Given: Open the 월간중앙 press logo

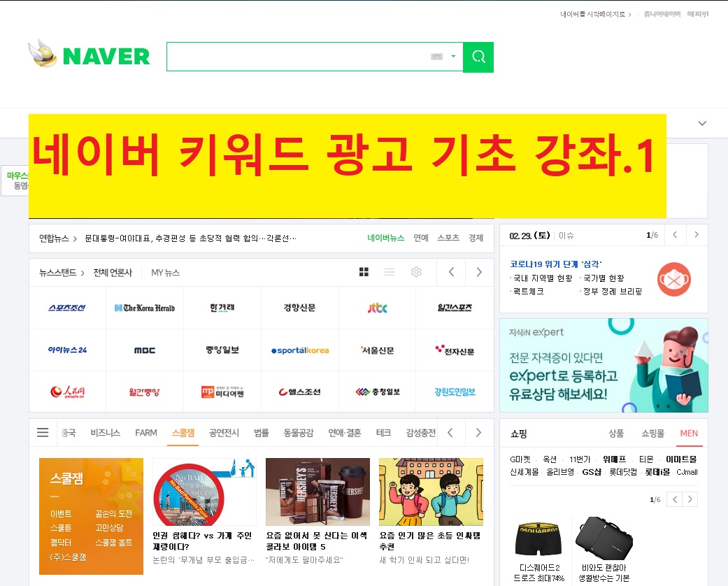Looking at the screenshot, I should pyautogui.click(x=144, y=392).
